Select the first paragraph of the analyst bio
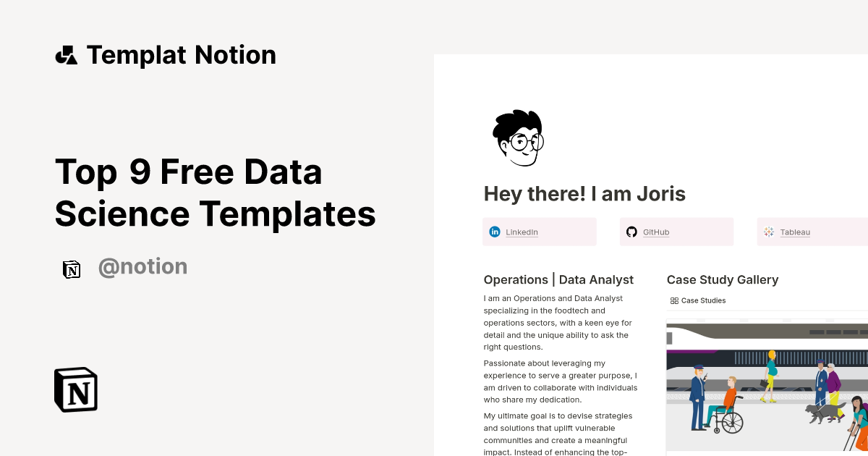The width and height of the screenshot is (868, 456). pos(559,322)
